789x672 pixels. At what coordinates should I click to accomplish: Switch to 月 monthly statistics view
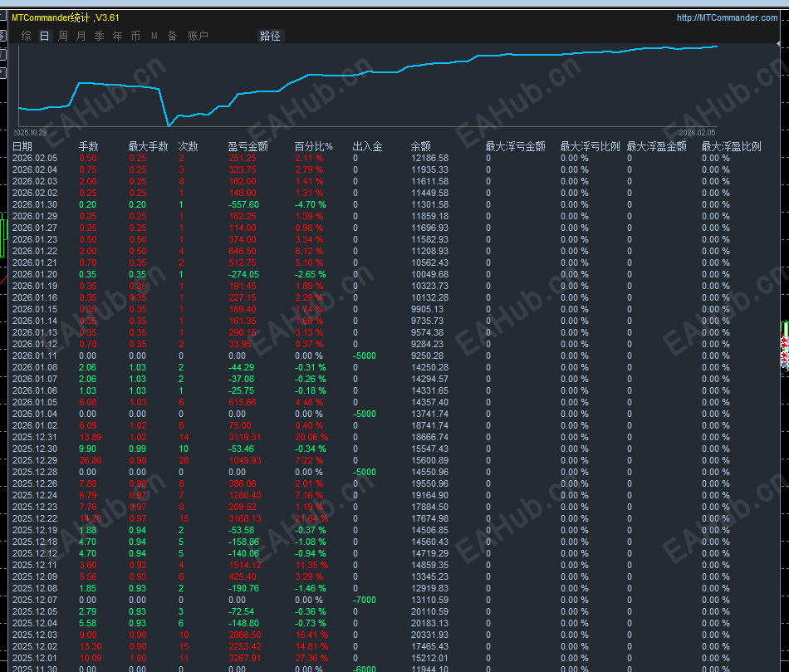point(81,36)
